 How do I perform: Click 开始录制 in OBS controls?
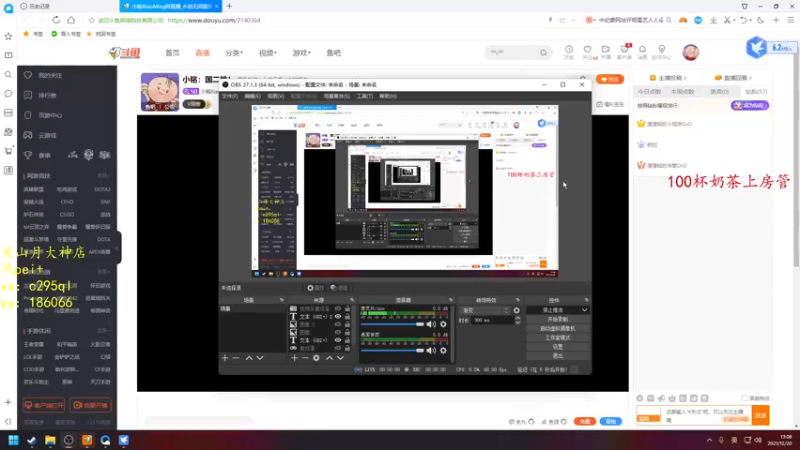click(558, 319)
